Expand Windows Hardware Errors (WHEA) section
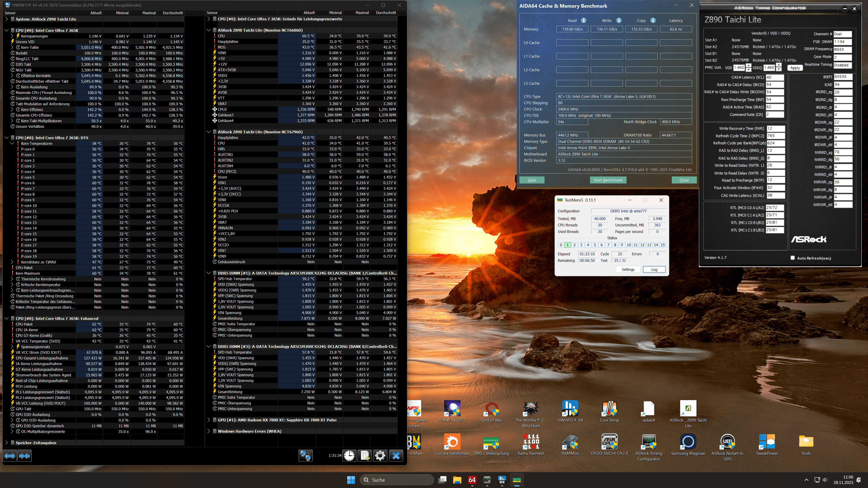This screenshot has width=868, height=488. (x=209, y=431)
